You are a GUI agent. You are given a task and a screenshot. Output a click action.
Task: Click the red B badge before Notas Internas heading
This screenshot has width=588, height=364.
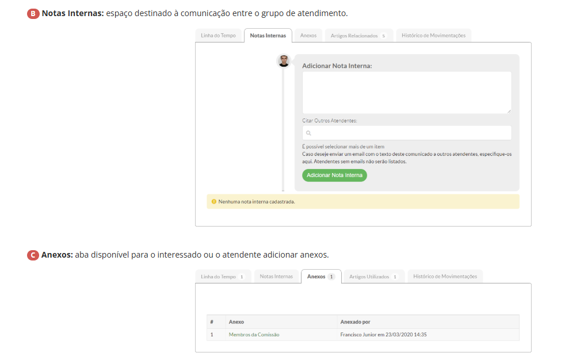point(33,13)
